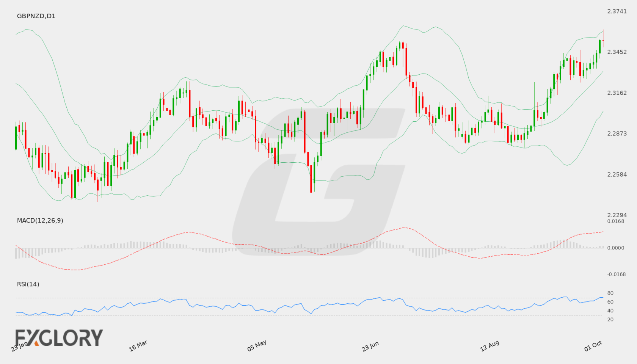Click the RSI 20 scale label
The height and width of the screenshot is (364, 637).
point(610,319)
